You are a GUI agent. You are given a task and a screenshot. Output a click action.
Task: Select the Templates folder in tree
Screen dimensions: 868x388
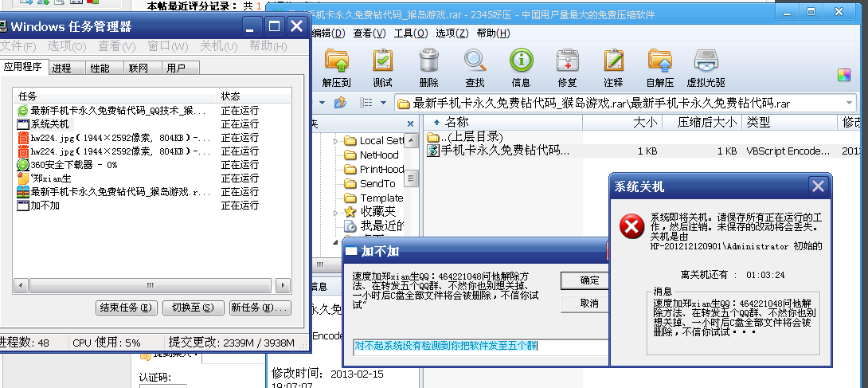point(373,198)
